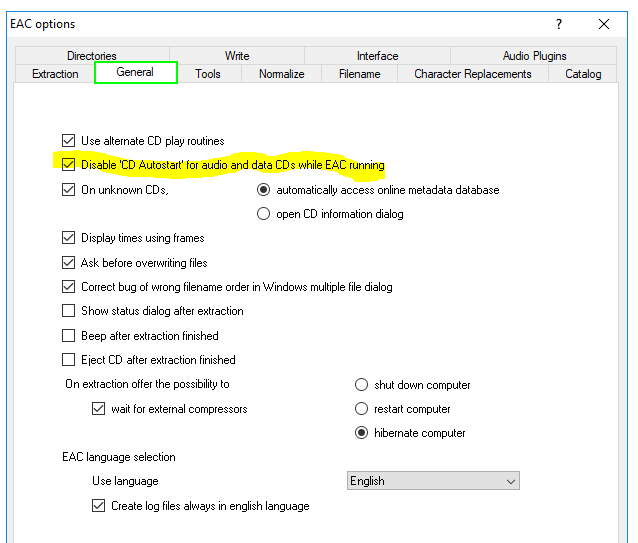638x543 pixels.
Task: Select shut down computer option
Action: [361, 384]
